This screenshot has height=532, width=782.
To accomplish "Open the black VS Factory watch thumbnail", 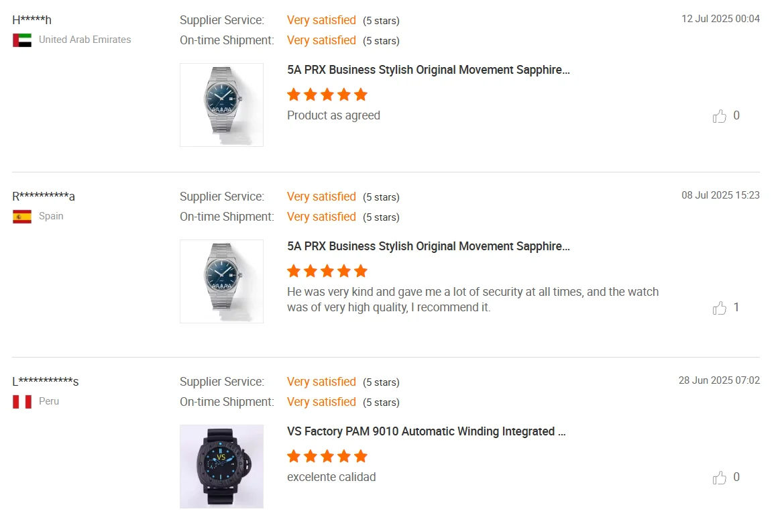I will (221, 466).
